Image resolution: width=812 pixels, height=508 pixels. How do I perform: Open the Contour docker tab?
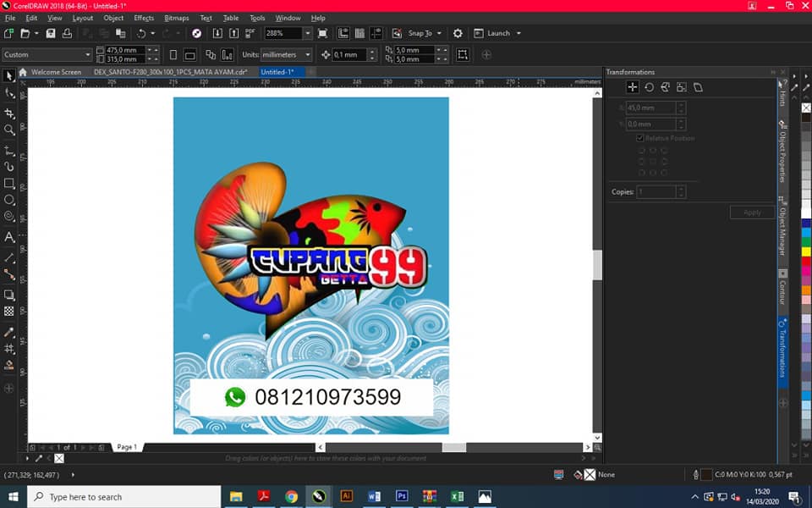click(782, 288)
